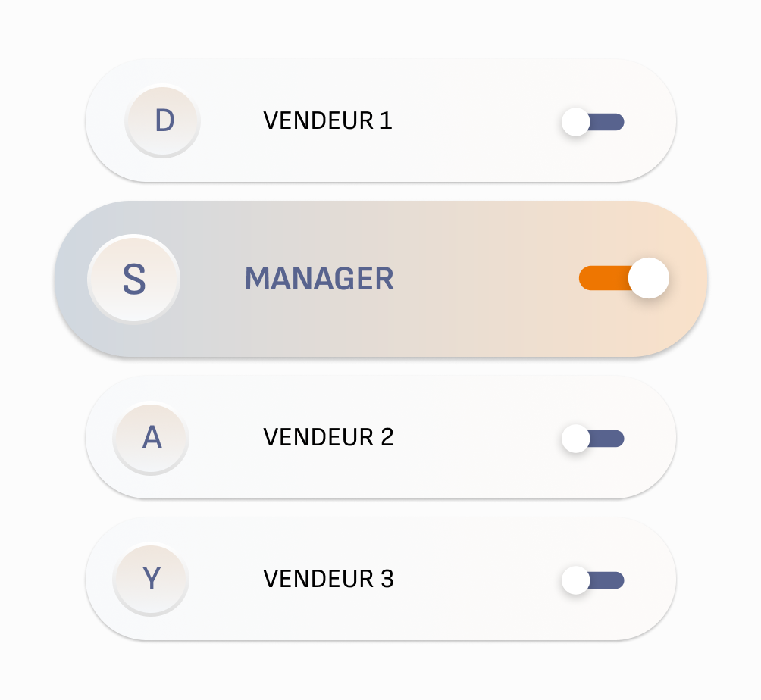Click the Y avatar icon for Vendeur 3
This screenshot has height=700, width=761.
click(151, 579)
